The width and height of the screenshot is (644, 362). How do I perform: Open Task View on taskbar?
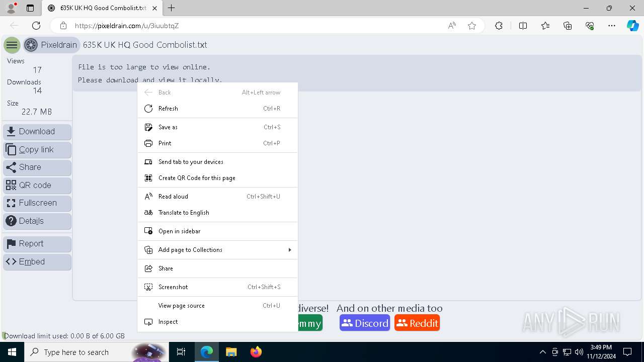coord(181,352)
